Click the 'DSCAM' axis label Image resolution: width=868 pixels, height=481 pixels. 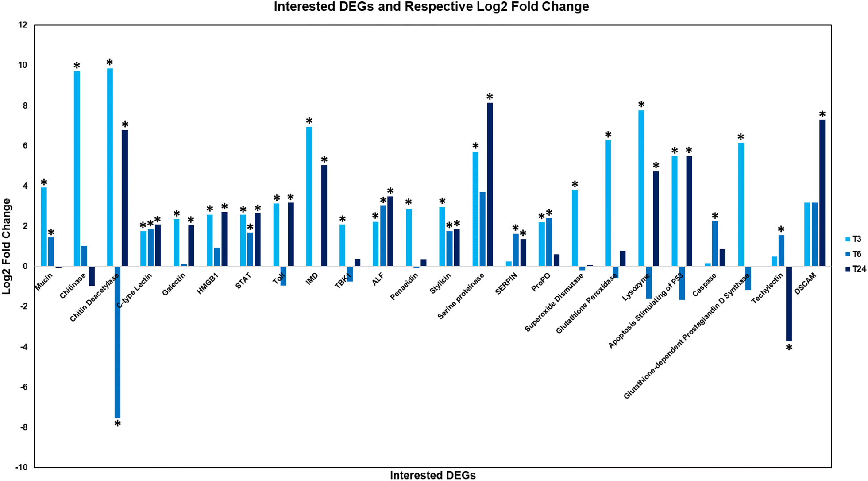[805, 284]
